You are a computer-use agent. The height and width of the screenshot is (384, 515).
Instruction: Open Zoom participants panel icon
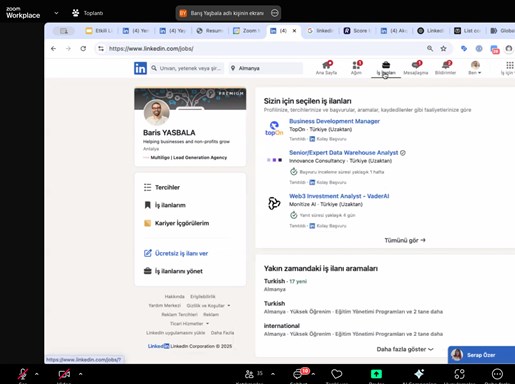click(249, 374)
